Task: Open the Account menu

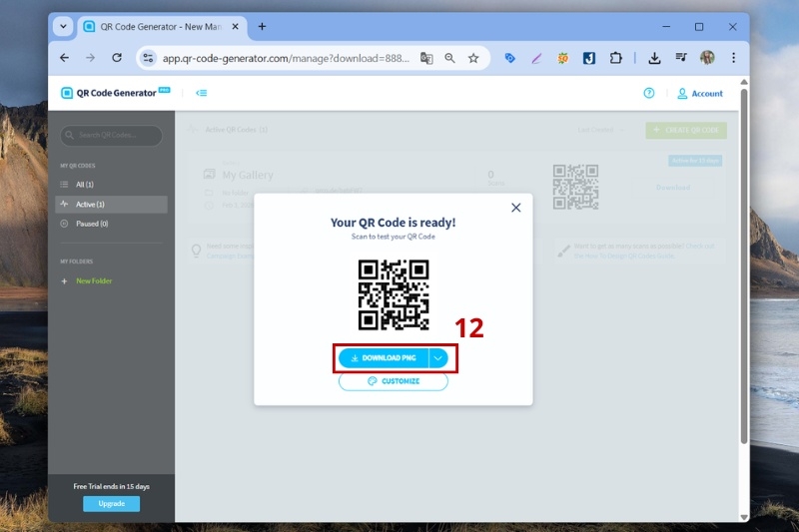Action: [700, 93]
